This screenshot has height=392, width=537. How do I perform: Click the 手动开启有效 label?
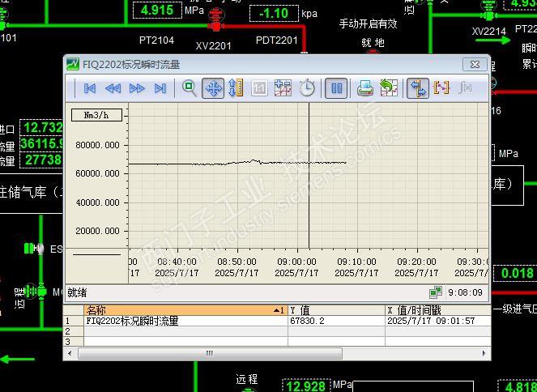(369, 23)
